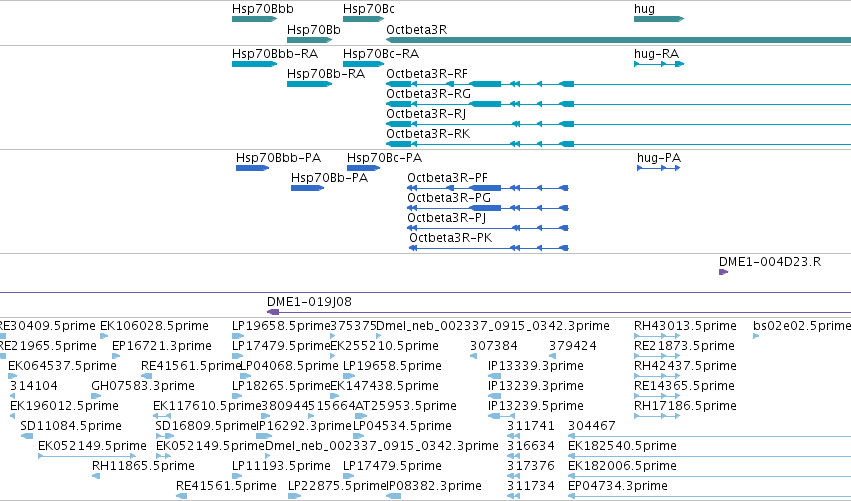Viewport: 851px width, 501px height.
Task: Open the Octbeta3R-PF coding sequence
Action: (x=488, y=188)
